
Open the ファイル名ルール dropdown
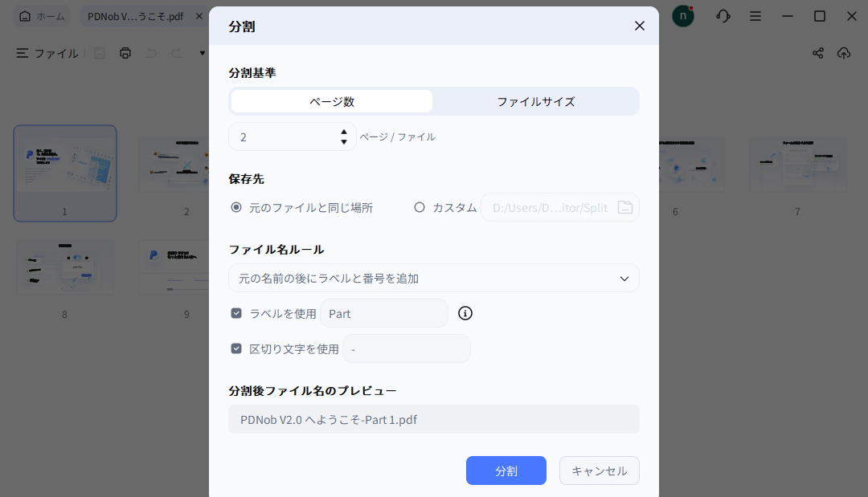[624, 278]
